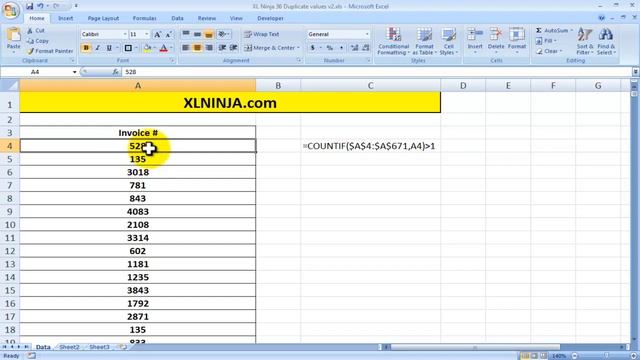Click the Increase Decimal icon

354,48
